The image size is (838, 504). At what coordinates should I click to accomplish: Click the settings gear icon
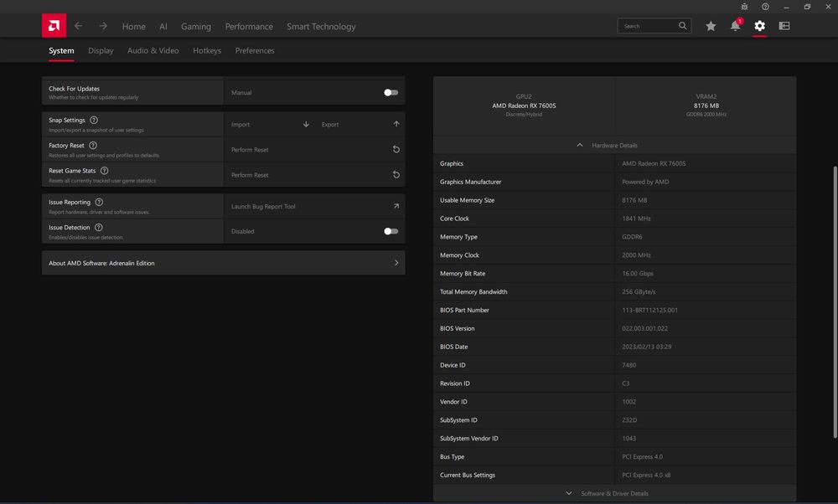click(x=759, y=26)
